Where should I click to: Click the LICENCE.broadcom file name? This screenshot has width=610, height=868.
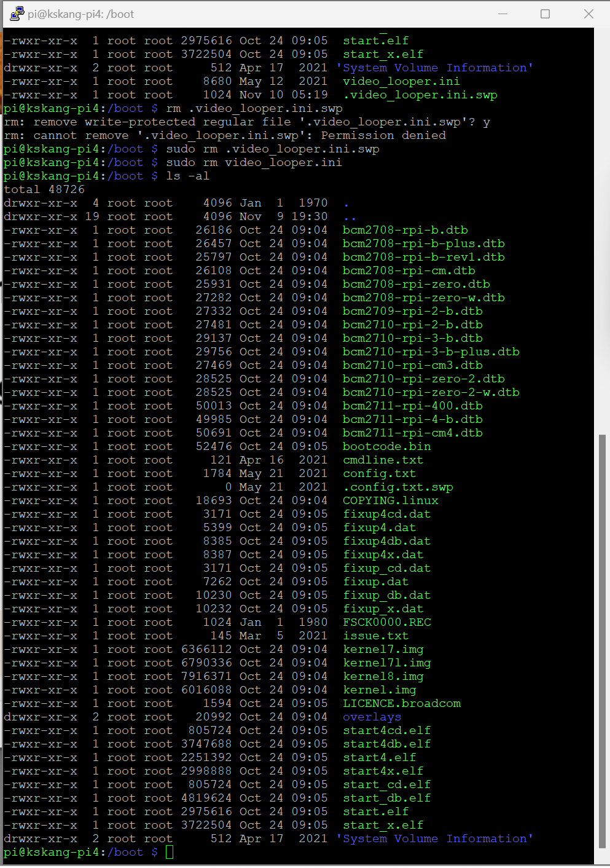(x=401, y=703)
